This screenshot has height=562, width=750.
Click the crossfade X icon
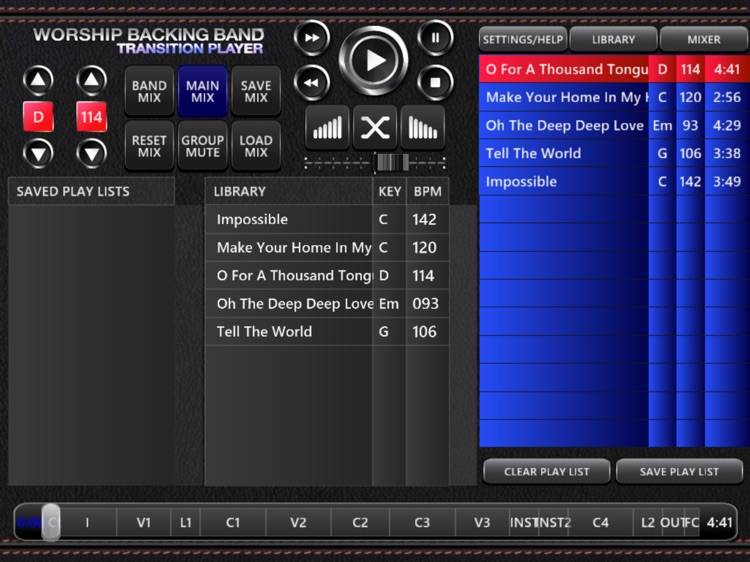[x=375, y=128]
